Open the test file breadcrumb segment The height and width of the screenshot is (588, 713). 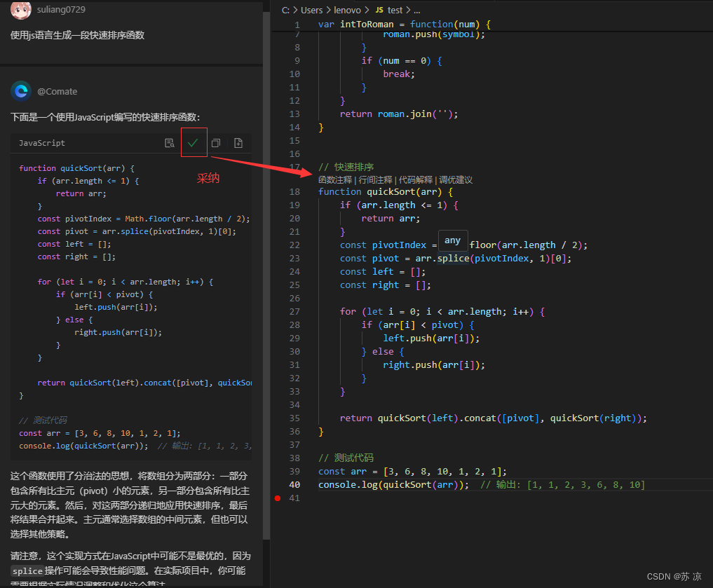point(395,10)
